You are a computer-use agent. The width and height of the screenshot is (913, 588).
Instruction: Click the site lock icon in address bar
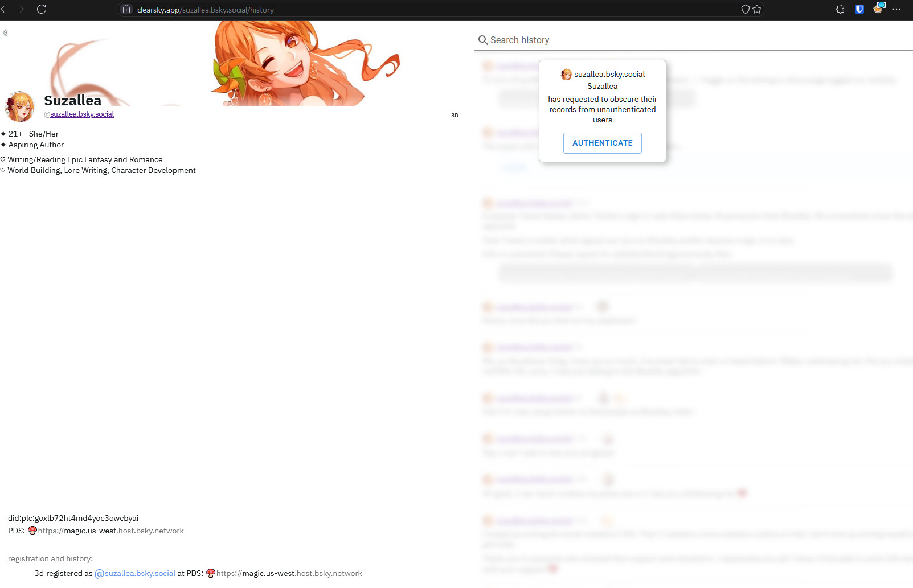click(126, 9)
